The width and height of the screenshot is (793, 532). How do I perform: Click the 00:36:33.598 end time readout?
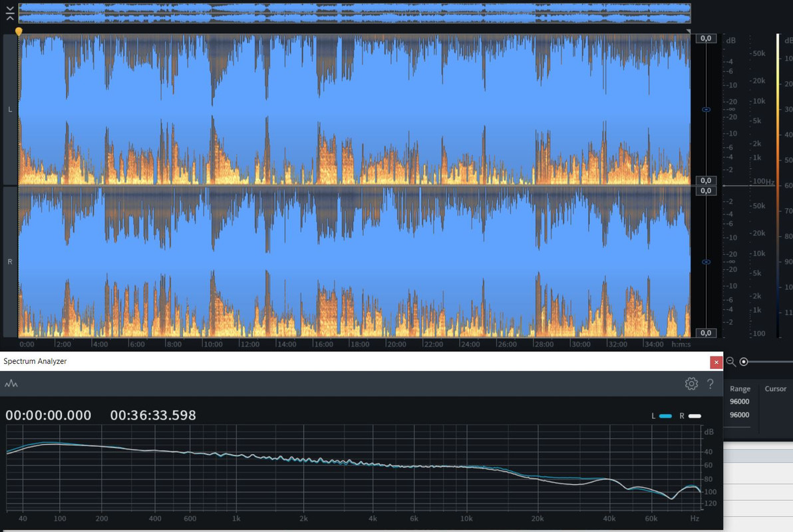point(153,415)
